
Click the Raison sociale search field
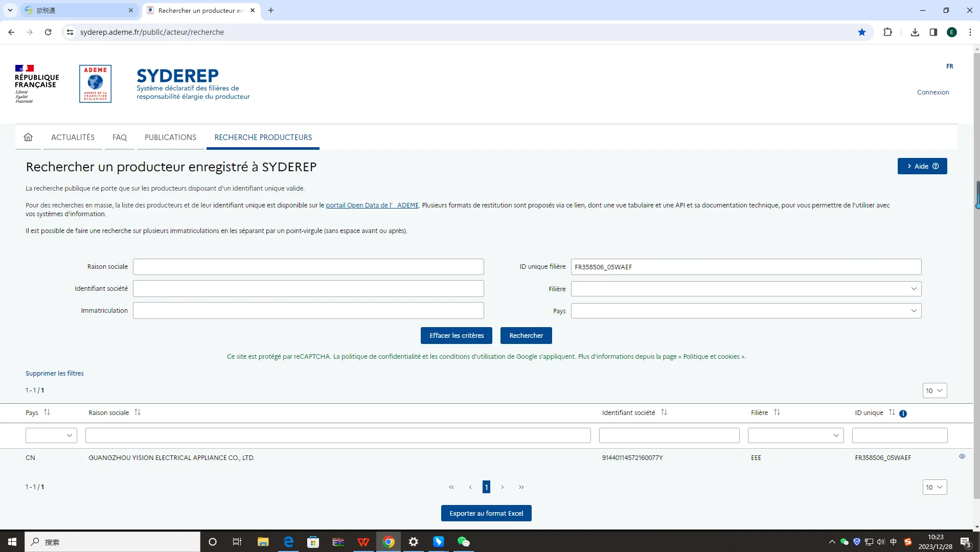pyautogui.click(x=308, y=267)
